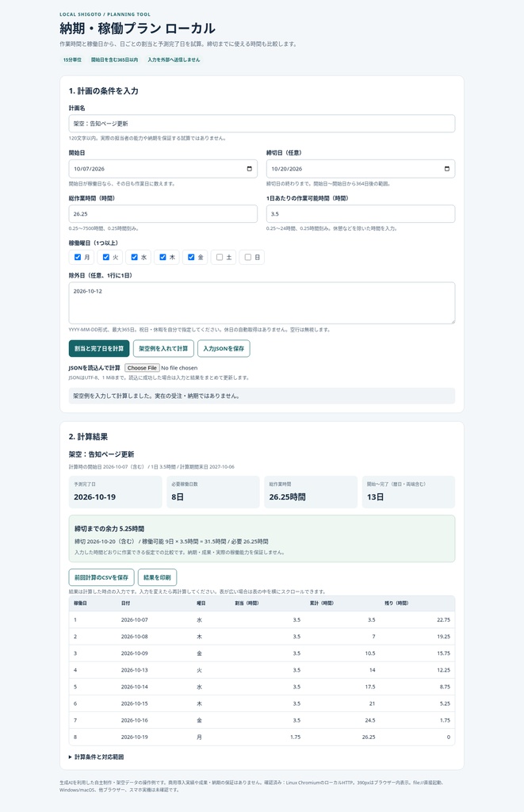
Task: Focus the 計画名 text field
Action: (262, 124)
